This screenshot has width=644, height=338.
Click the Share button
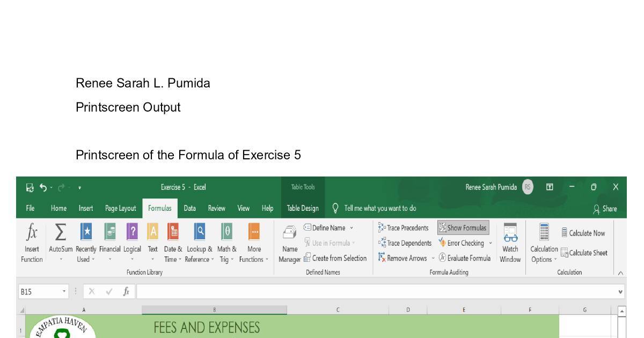coord(605,209)
